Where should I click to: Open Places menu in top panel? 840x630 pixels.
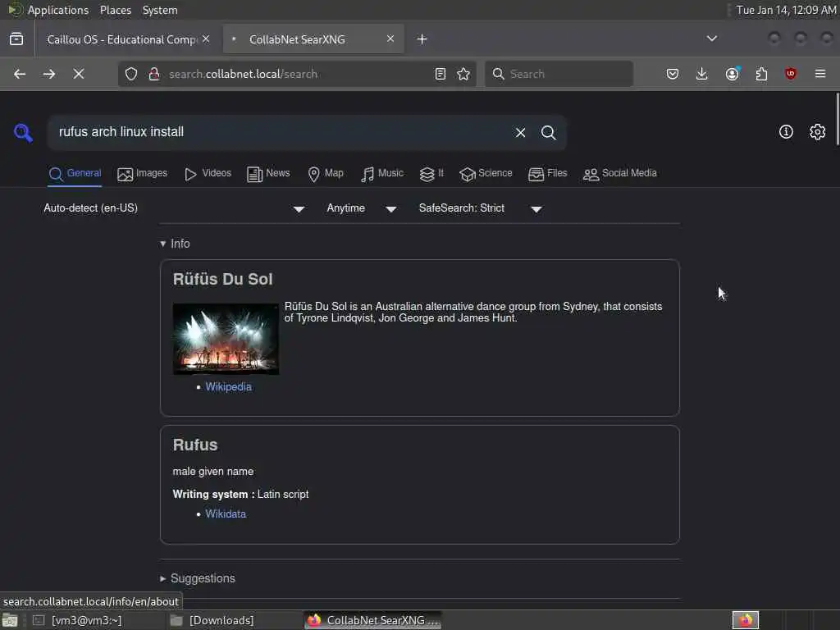115,10
